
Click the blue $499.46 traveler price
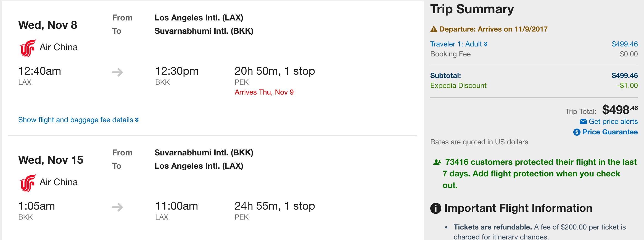(625, 44)
